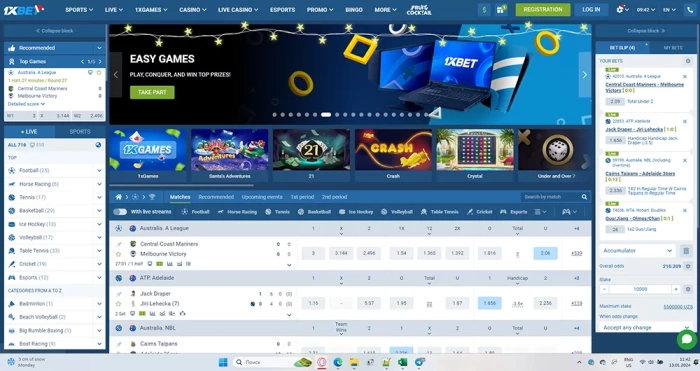
Task: Open the SPORTS dropdown menu
Action: (x=79, y=9)
